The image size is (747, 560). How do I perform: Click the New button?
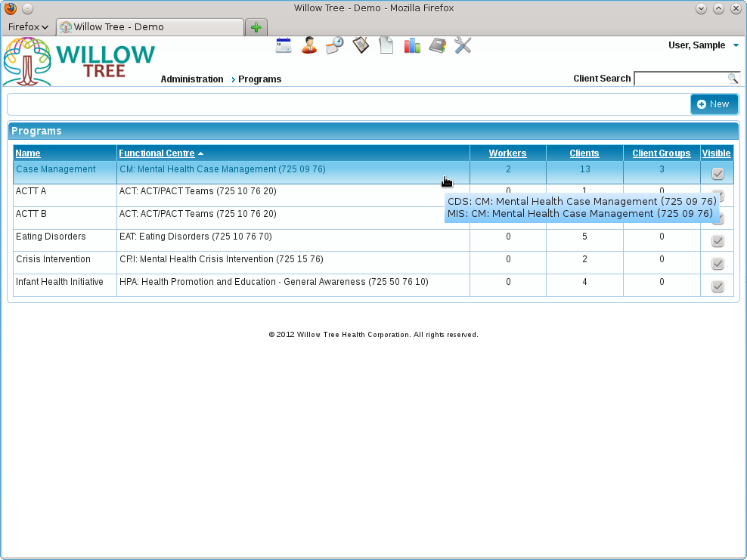[714, 104]
